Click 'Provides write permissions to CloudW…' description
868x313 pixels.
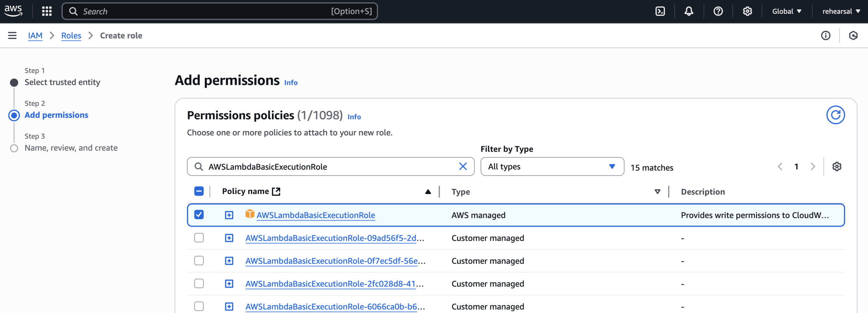click(x=755, y=215)
